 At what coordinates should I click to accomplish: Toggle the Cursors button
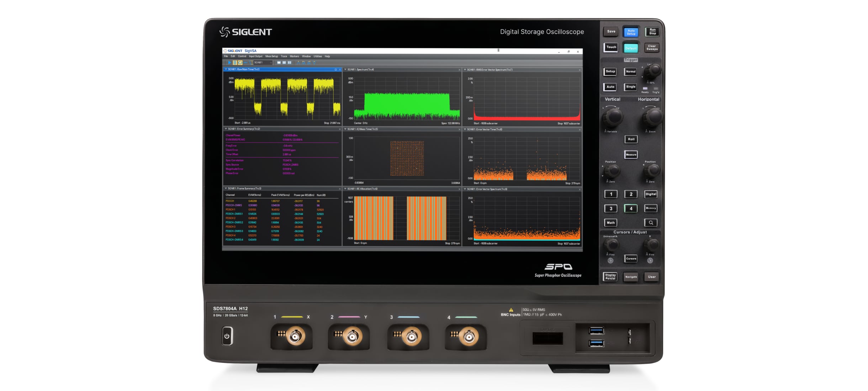pyautogui.click(x=631, y=258)
